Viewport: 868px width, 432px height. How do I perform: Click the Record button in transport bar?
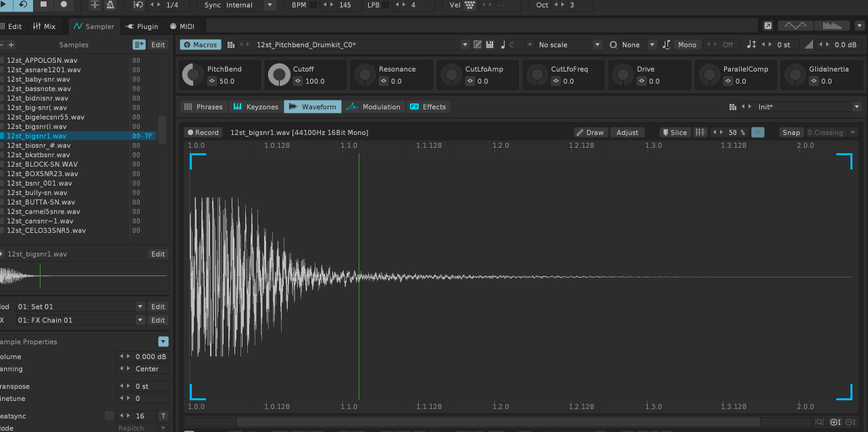coord(64,5)
